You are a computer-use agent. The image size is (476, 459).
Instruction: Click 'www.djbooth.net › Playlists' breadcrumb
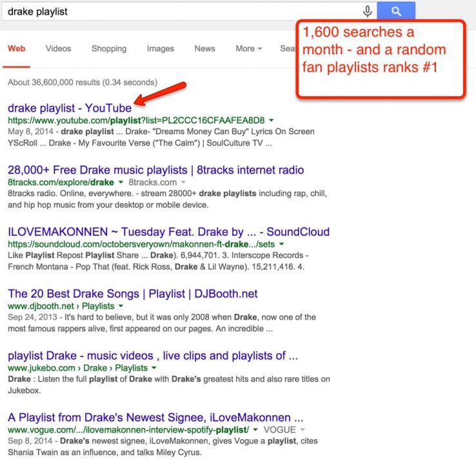click(61, 306)
